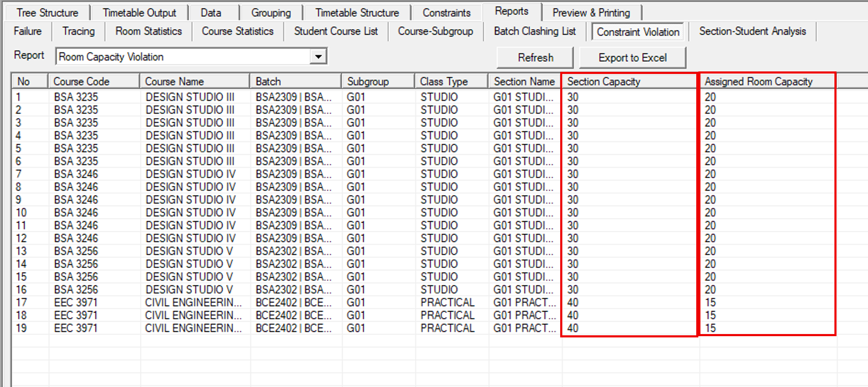Sort by the Course Name column header
The width and height of the screenshot is (868, 387).
tap(195, 81)
